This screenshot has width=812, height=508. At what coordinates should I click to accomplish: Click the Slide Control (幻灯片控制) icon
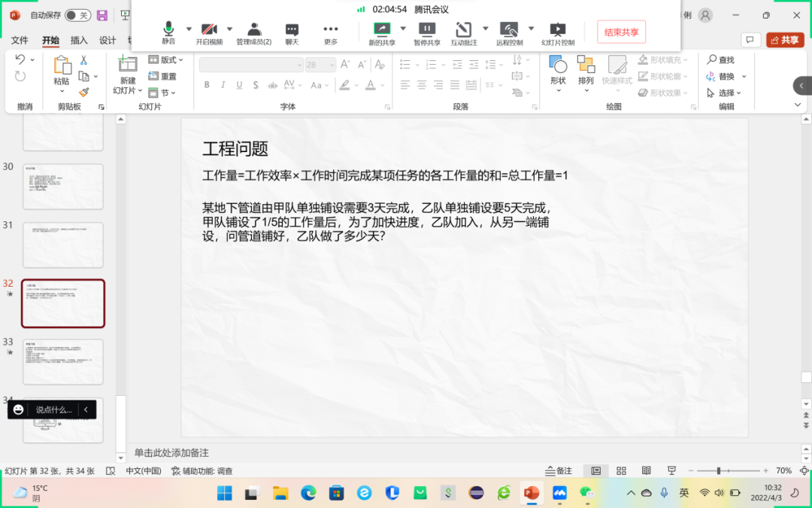click(x=558, y=30)
